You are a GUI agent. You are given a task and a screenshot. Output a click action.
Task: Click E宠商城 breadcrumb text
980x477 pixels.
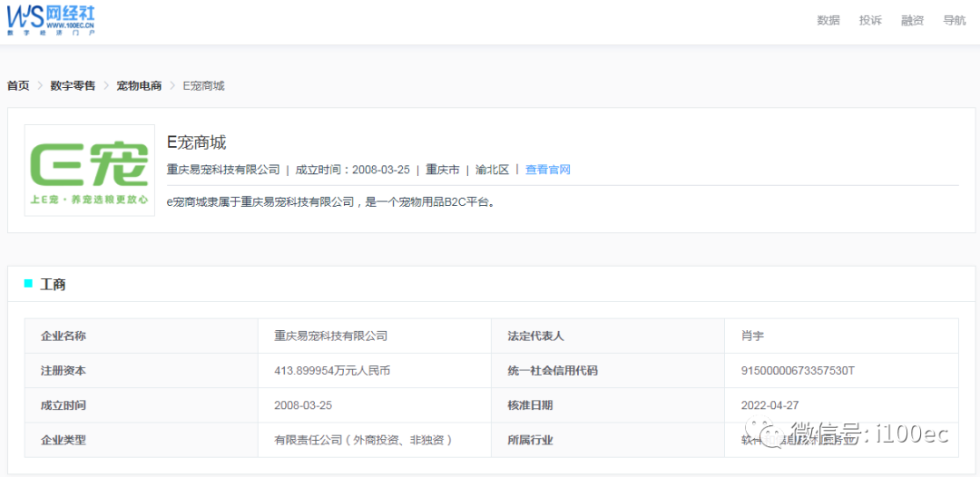204,85
